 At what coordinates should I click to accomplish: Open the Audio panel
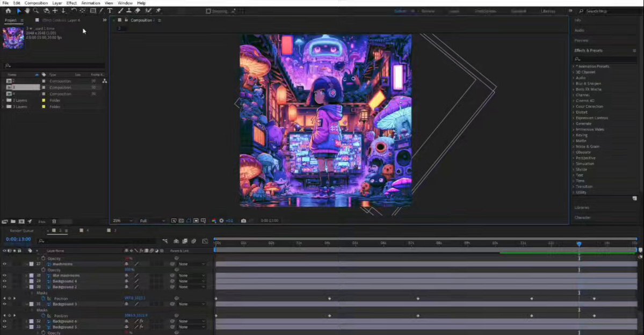click(x=580, y=31)
